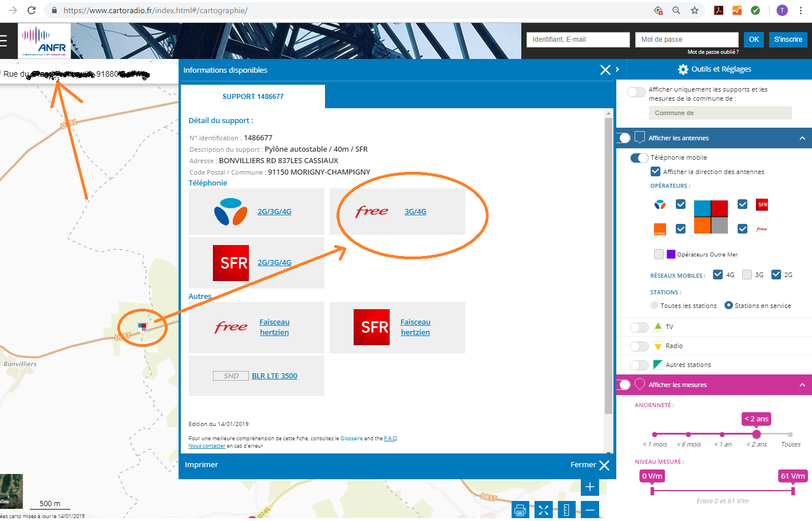This screenshot has width=812, height=521.
Task: Collapse the Afficher les antennes section chevron
Action: point(802,138)
